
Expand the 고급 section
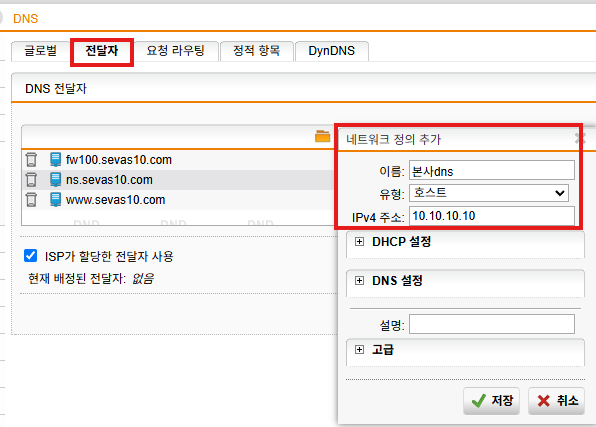(359, 350)
